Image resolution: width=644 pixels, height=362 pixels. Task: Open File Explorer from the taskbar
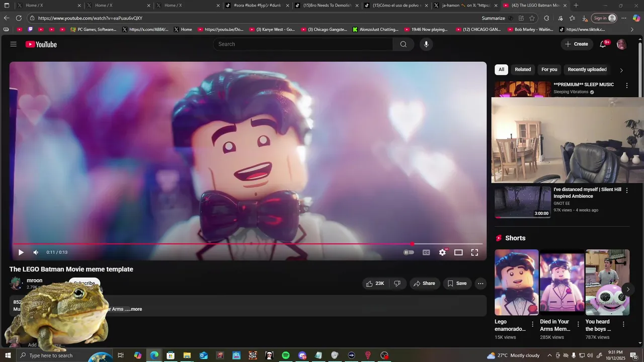(x=187, y=355)
